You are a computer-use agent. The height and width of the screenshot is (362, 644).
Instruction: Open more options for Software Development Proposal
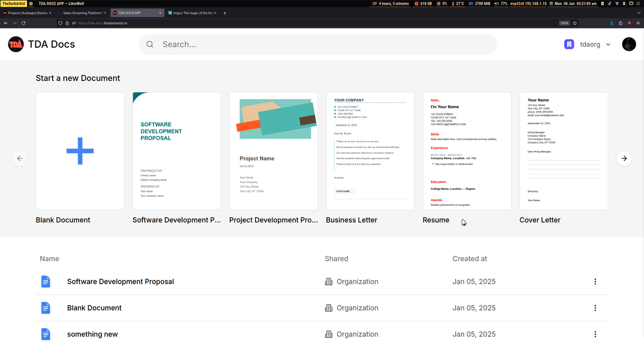click(x=595, y=282)
